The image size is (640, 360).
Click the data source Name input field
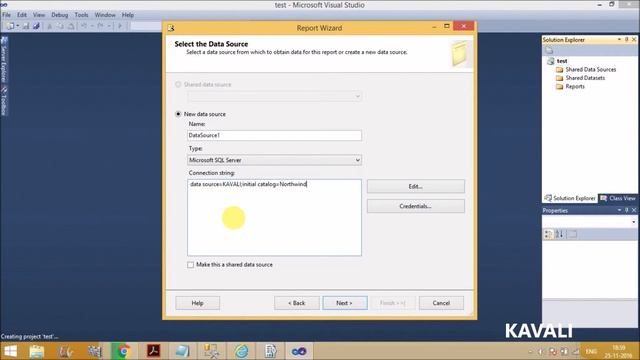[274, 136]
